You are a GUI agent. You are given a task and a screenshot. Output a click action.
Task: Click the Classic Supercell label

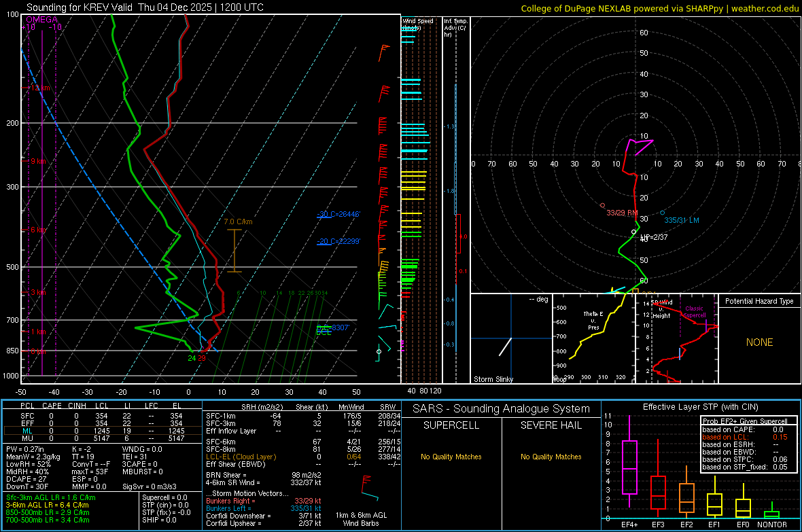[x=695, y=312]
